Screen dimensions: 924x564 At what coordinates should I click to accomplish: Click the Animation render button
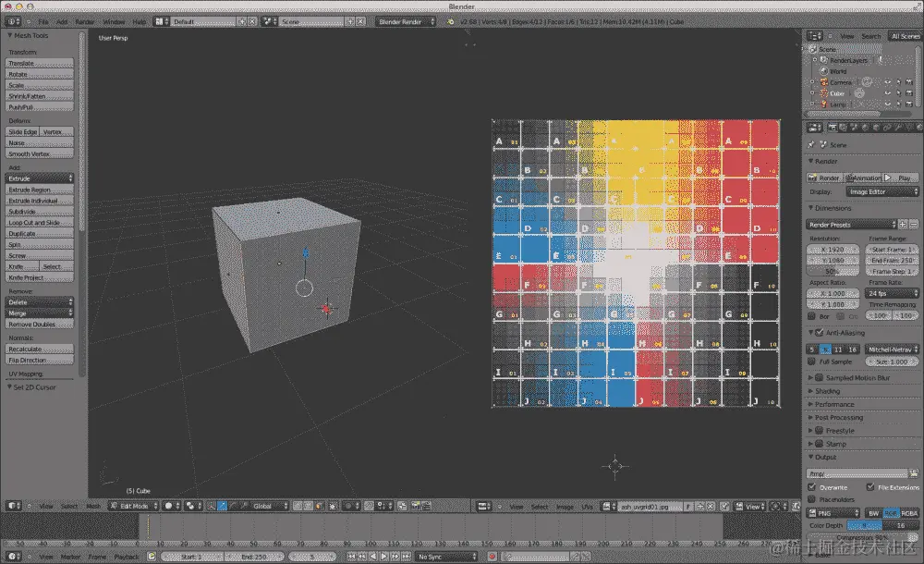coord(863,178)
